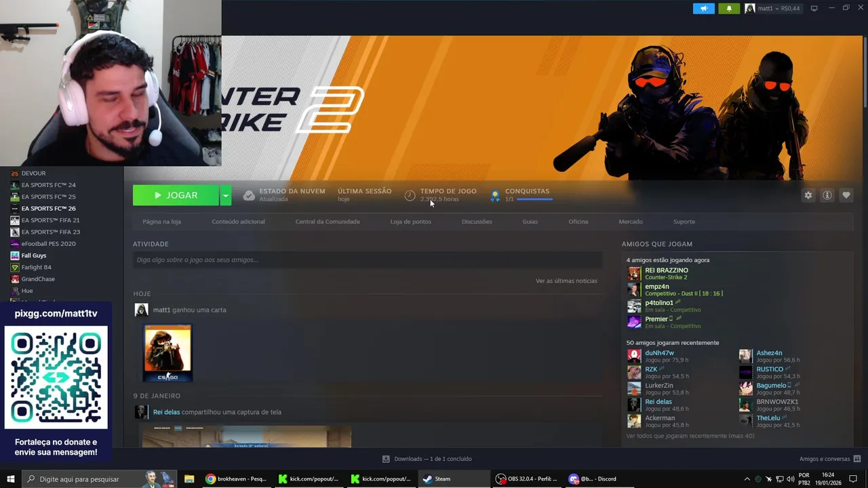Click Bagumelo friend name

[771, 386]
